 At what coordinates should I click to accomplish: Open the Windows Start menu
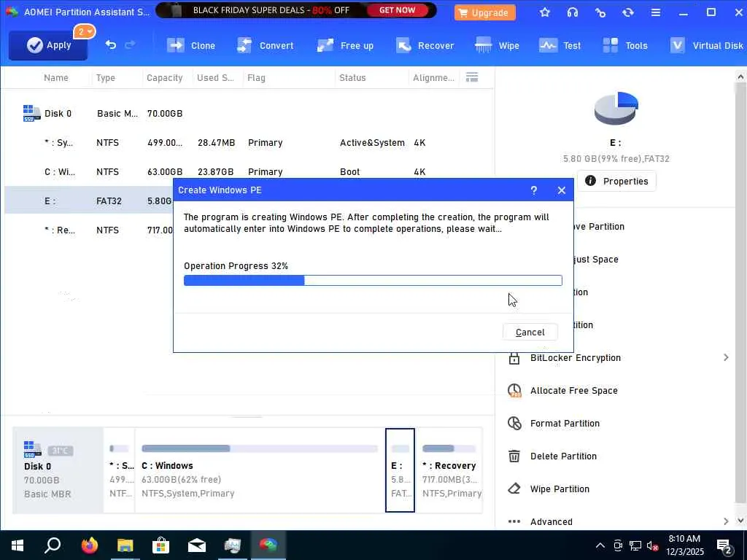(18, 545)
